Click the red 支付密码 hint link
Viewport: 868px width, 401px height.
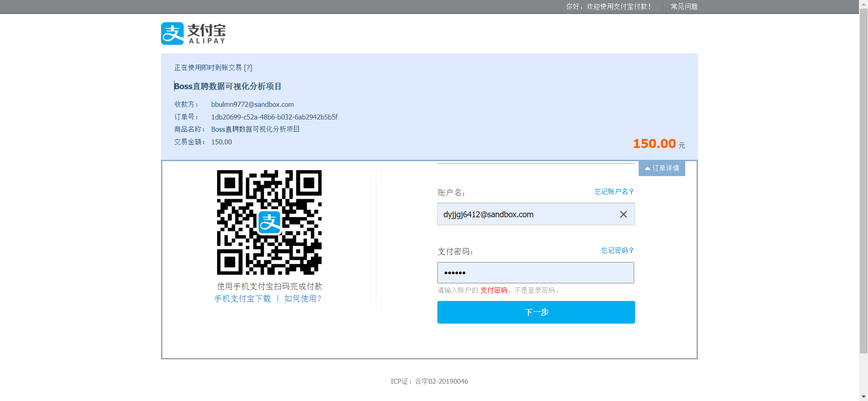tap(494, 290)
